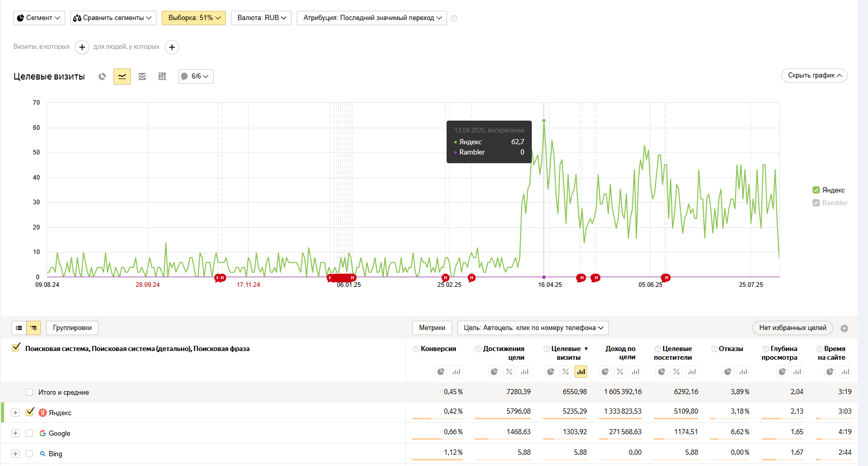Check the Bing row checkbox
This screenshot has height=466, width=868.
tap(29, 454)
